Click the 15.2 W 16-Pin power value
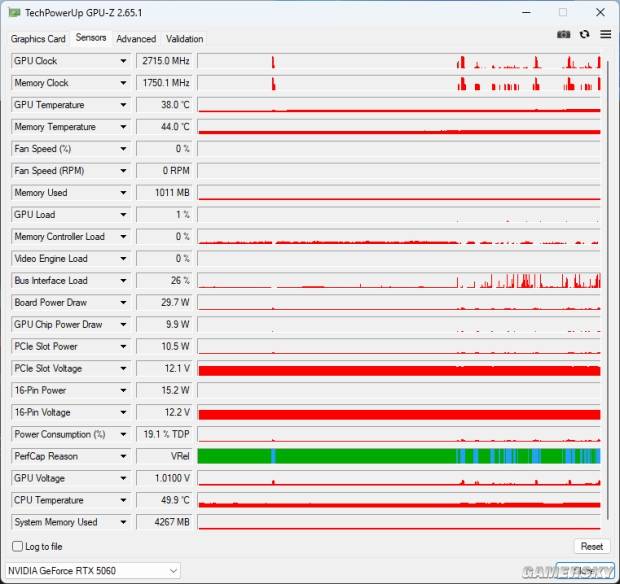The height and width of the screenshot is (584, 620). pos(164,390)
